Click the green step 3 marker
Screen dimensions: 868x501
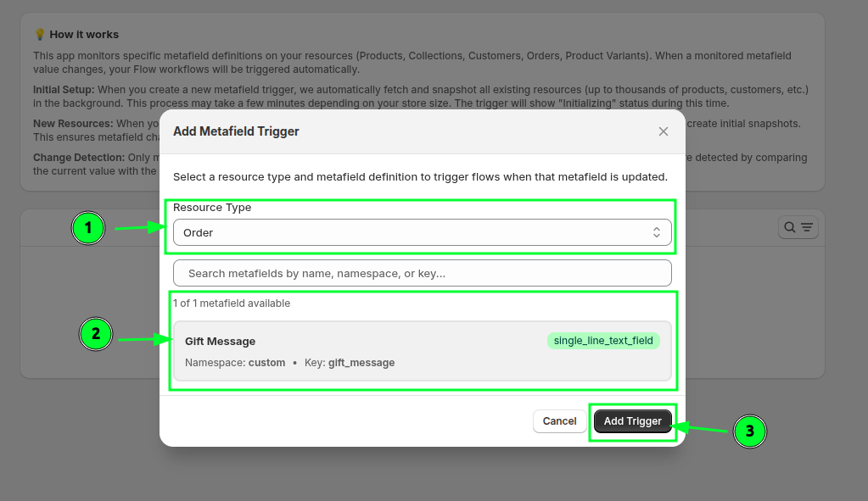[749, 431]
